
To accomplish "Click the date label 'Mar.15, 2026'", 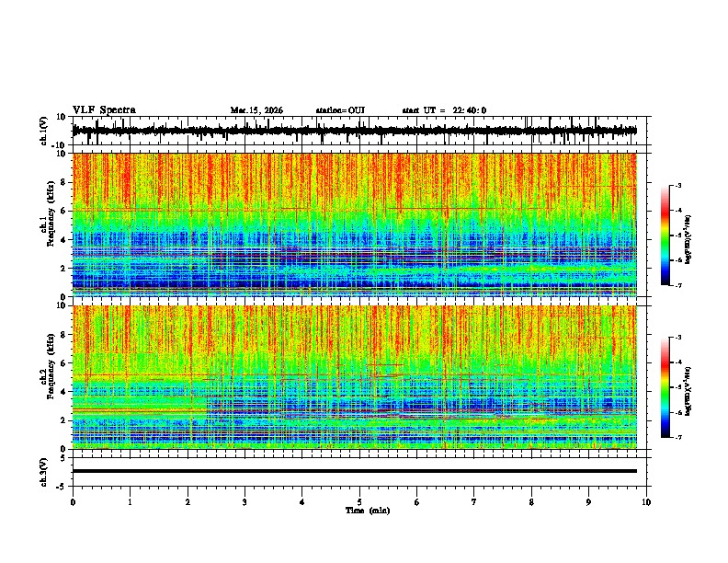I will [256, 110].
